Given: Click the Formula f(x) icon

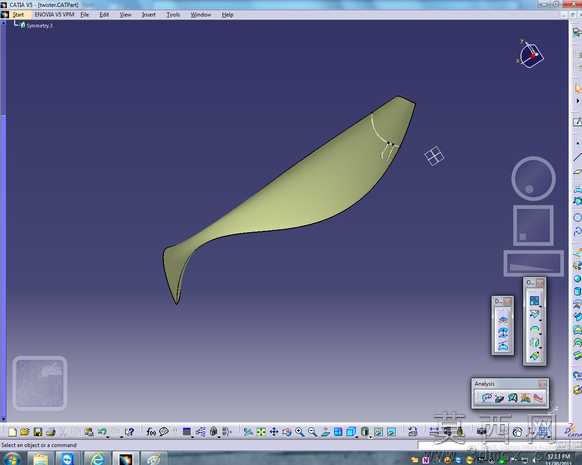Looking at the screenshot, I should click(x=151, y=432).
